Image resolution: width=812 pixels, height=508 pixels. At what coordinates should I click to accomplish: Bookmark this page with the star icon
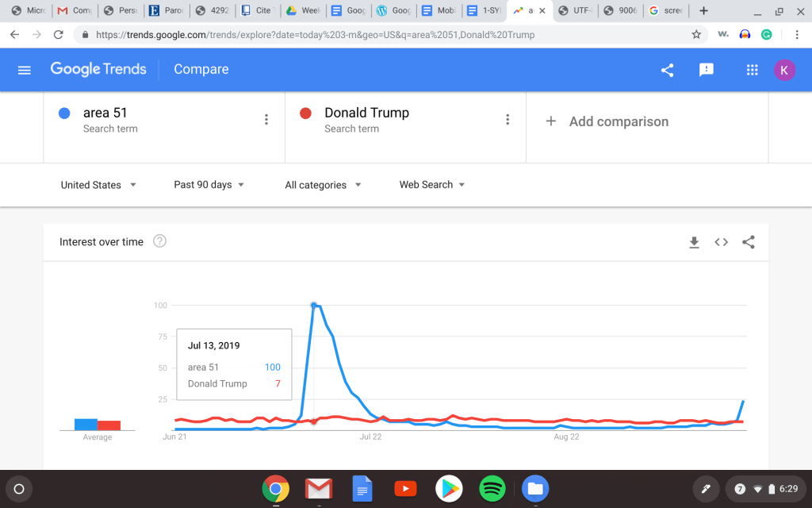click(696, 35)
